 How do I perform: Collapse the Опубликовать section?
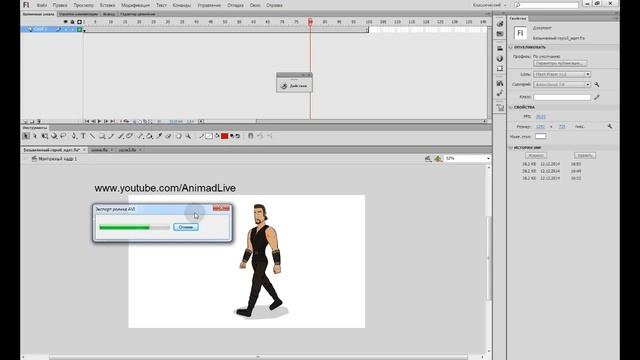(511, 47)
